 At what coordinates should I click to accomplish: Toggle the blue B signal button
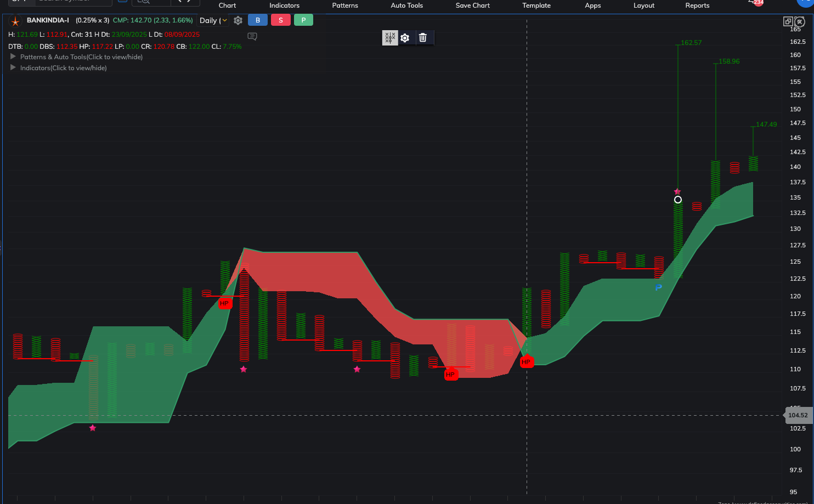[258, 20]
